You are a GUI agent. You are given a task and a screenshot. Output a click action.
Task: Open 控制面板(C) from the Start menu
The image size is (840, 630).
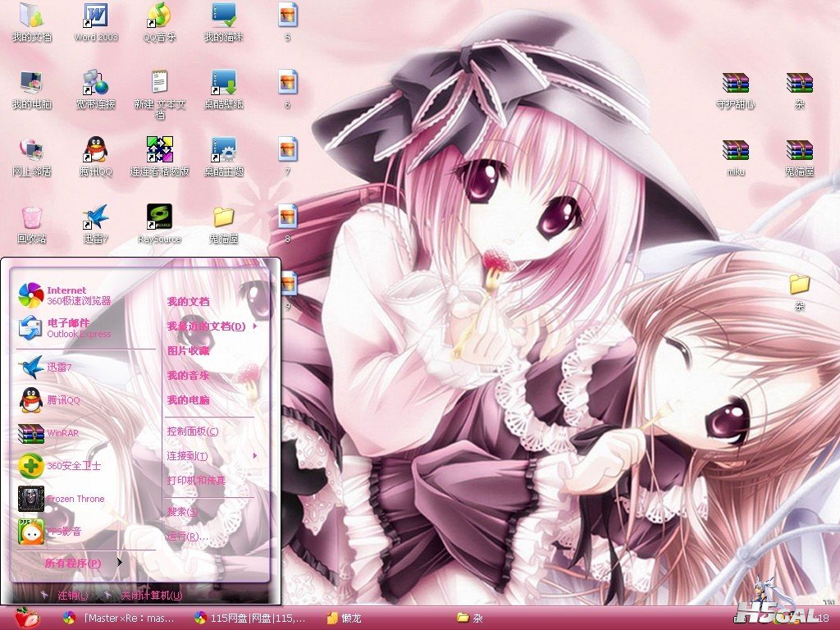(x=193, y=431)
